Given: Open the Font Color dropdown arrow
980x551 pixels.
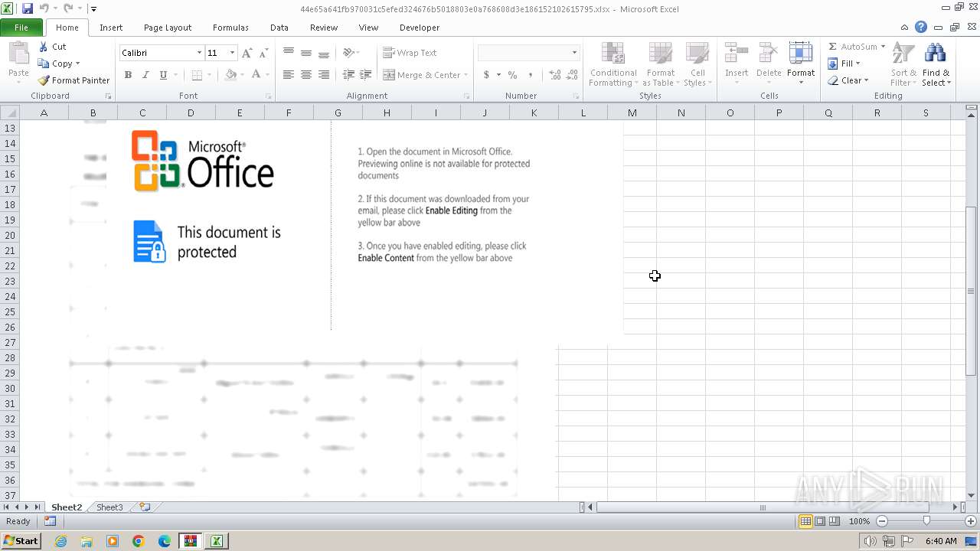Looking at the screenshot, I should point(266,75).
